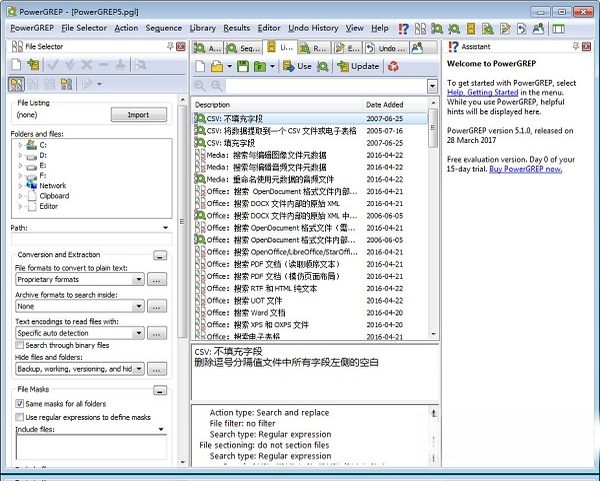
Task: Close the File Selector panel
Action: point(181,47)
